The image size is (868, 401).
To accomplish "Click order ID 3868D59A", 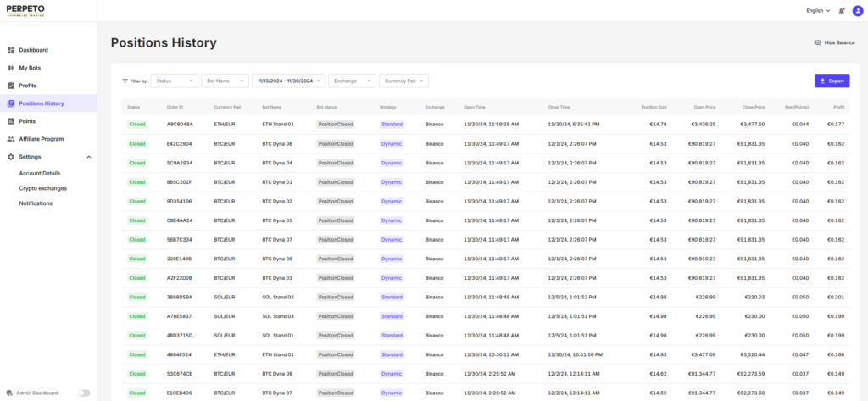I will click(x=180, y=297).
